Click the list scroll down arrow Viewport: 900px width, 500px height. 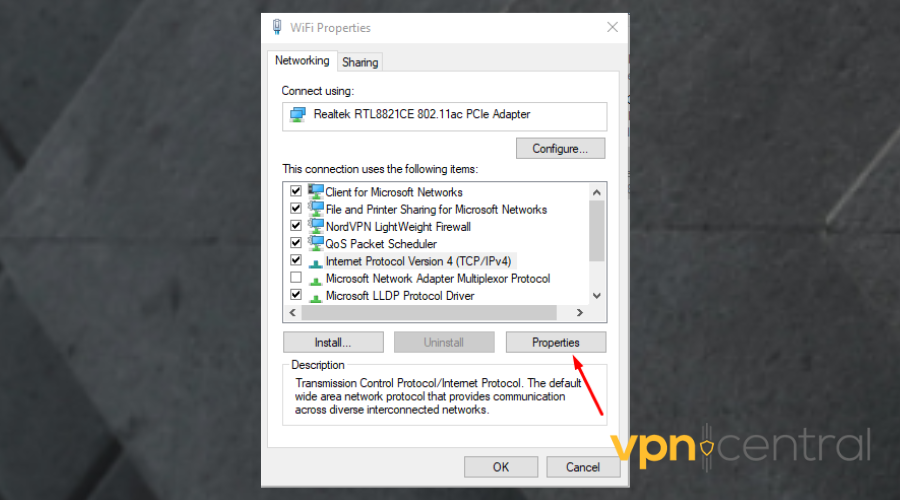click(x=597, y=296)
